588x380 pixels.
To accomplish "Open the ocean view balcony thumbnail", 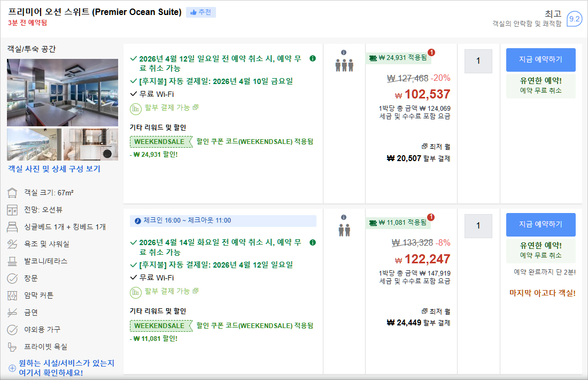I will [34, 145].
